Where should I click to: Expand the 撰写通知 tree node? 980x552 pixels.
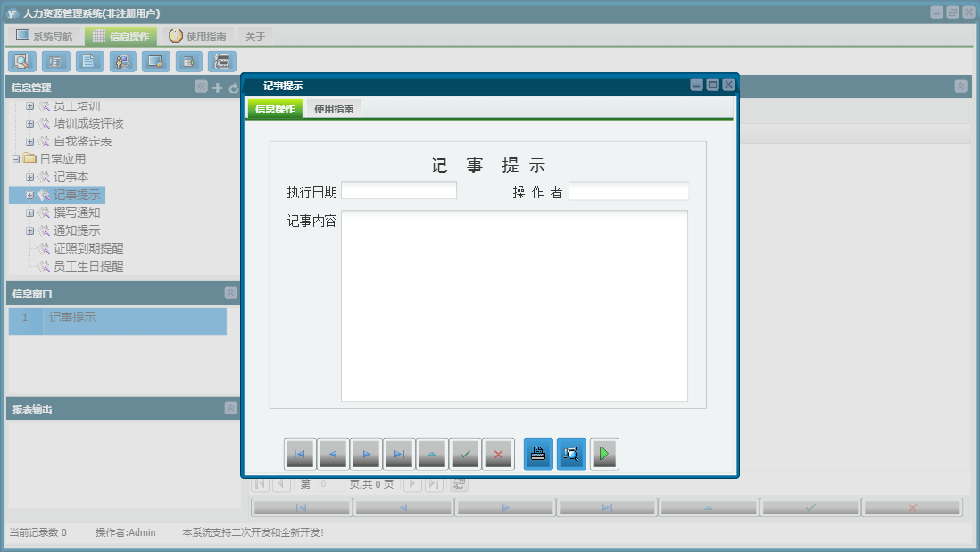coord(29,213)
